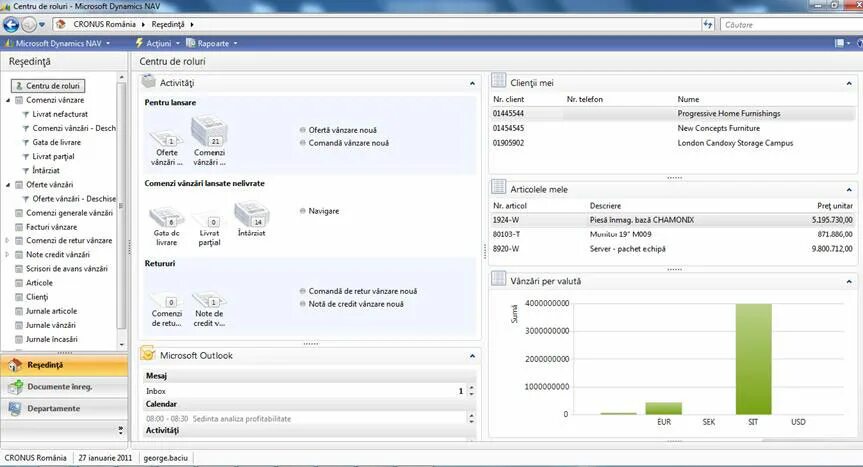Screen dimensions: 863x467
Task: Open the Comenzi vânzări cue with 21 documents
Action: click(x=209, y=131)
